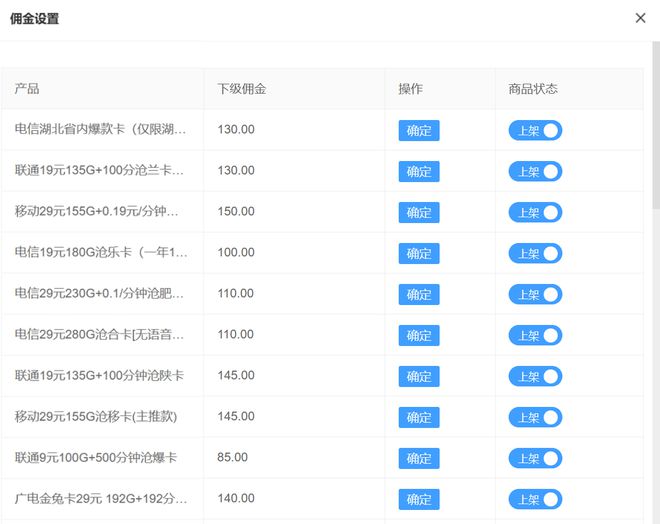
Task: Close the 佣金设置 dialog
Action: (x=640, y=18)
